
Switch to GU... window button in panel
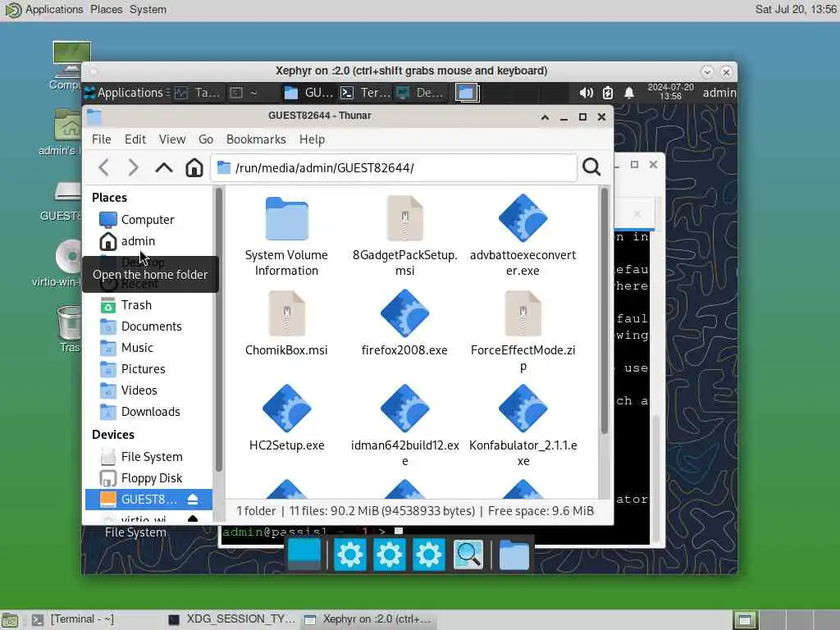(308, 93)
